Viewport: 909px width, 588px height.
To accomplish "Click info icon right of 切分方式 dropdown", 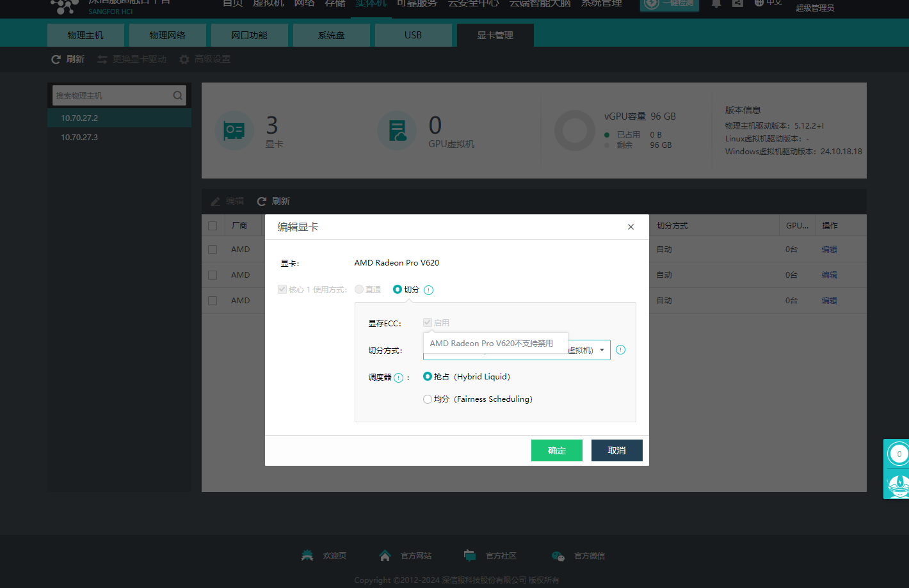I will click(x=620, y=350).
